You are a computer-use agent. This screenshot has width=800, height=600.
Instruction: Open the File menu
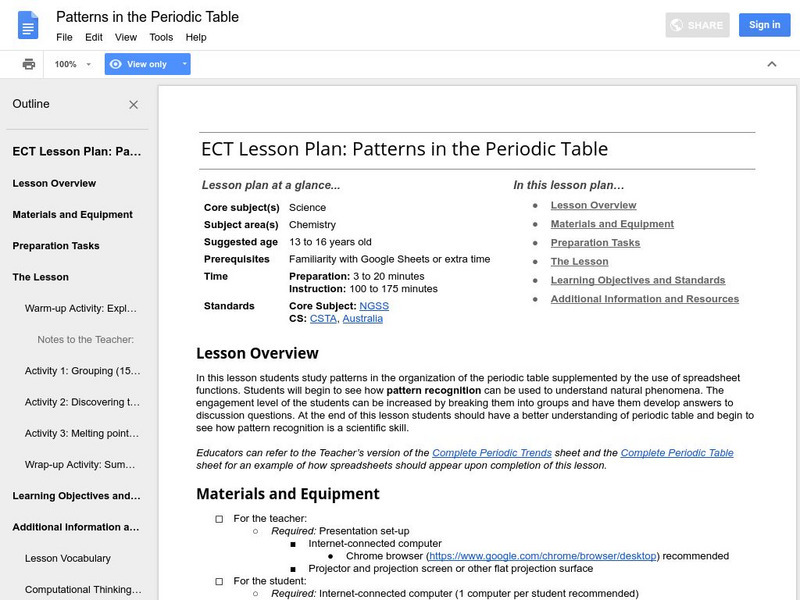[x=64, y=37]
